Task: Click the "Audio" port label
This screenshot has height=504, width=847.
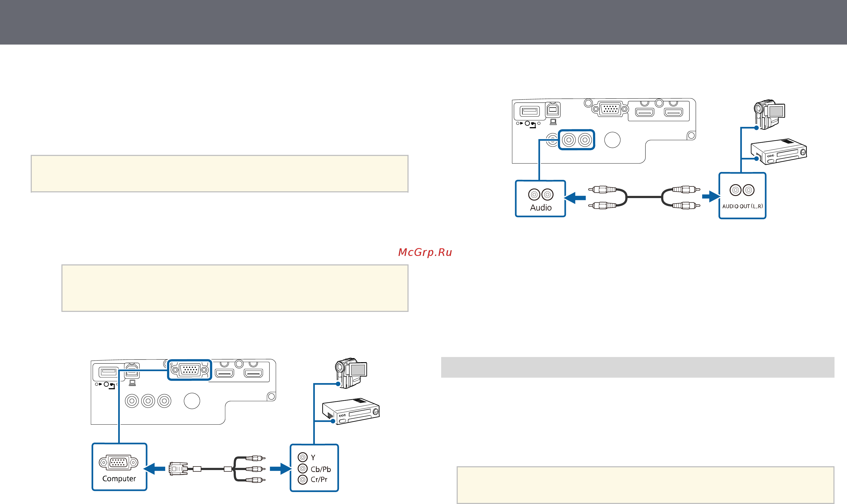Action: click(x=541, y=208)
